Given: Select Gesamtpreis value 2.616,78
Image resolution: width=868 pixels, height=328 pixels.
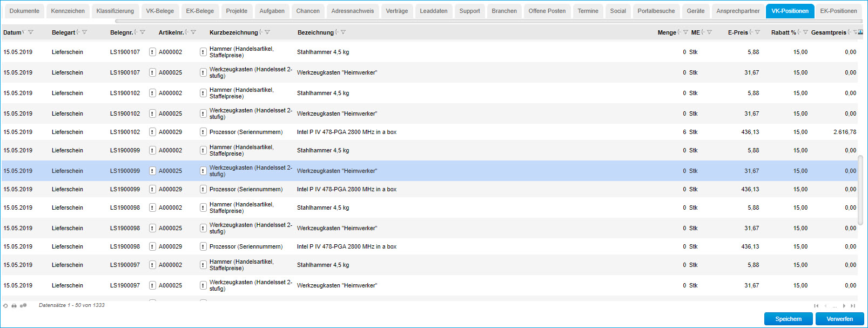Looking at the screenshot, I should 845,132.
